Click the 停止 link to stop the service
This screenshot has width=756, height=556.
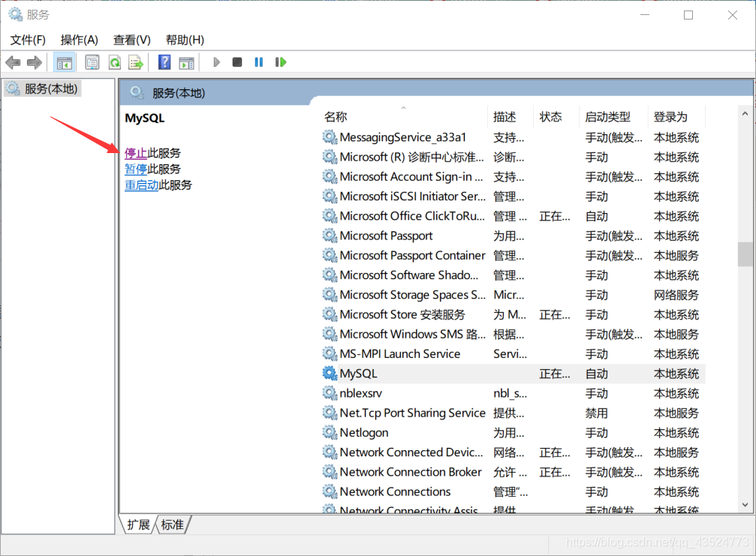coord(135,153)
